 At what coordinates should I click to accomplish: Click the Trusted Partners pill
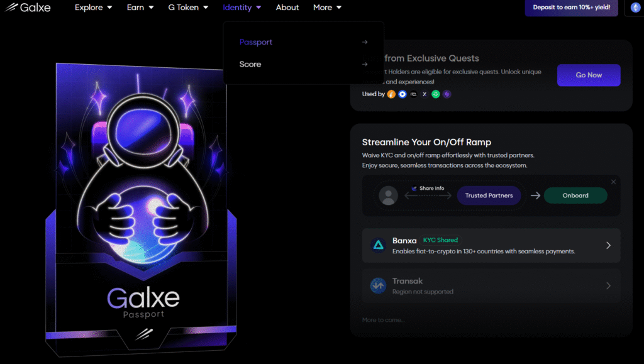point(489,196)
